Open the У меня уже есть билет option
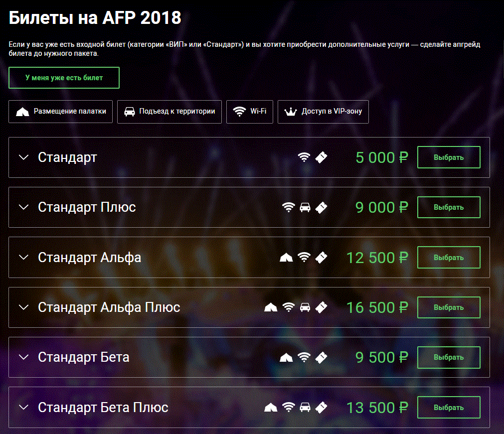504x434 pixels. pos(64,78)
